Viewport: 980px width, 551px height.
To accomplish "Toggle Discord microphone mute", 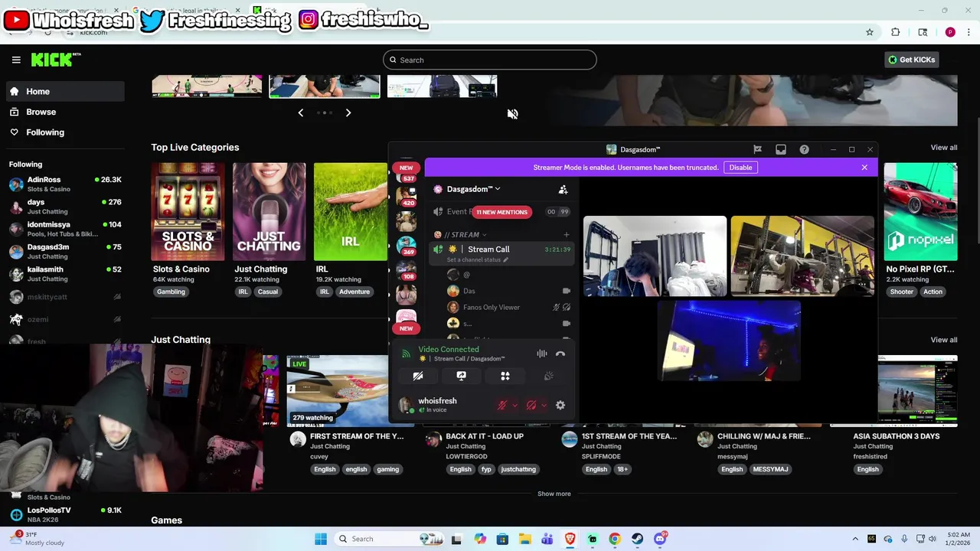I will click(502, 406).
